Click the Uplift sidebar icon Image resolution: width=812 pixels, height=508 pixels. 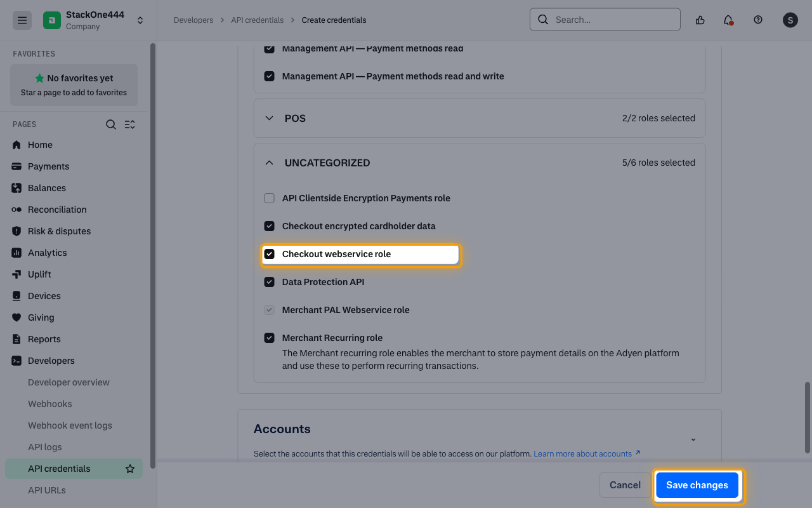point(16,274)
